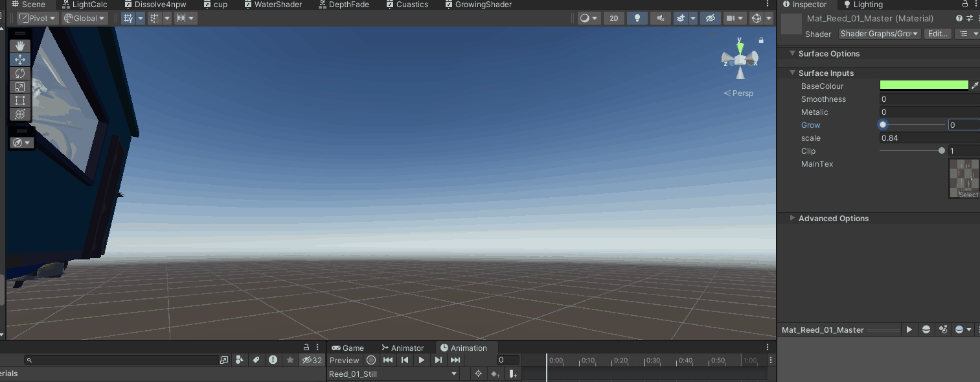Toggle hidden objects visibility in scene toolbar
The image size is (980, 382).
coord(711,18)
